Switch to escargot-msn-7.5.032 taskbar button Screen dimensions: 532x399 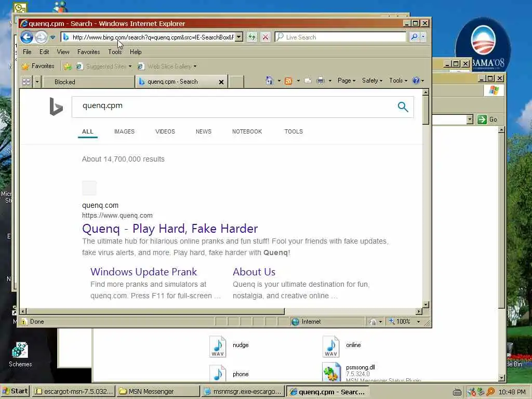tap(74, 392)
